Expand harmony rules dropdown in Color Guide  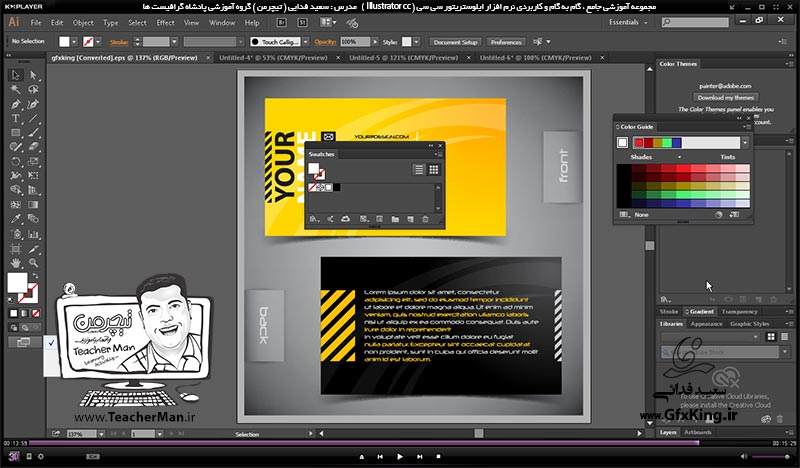745,143
